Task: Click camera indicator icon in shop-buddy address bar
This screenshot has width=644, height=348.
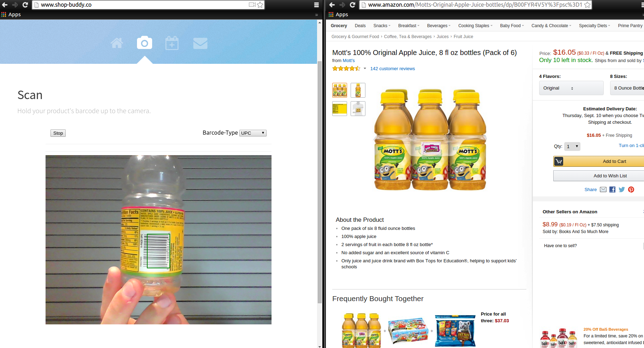Action: [x=252, y=5]
